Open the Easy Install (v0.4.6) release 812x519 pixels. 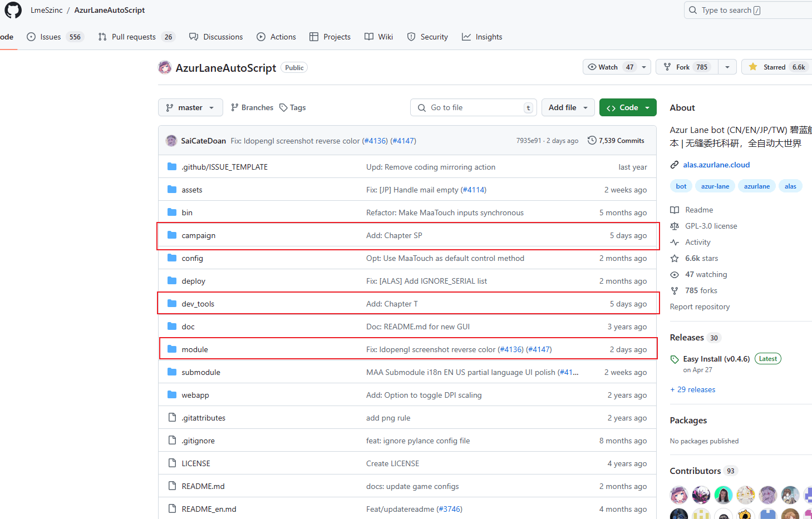(x=716, y=359)
